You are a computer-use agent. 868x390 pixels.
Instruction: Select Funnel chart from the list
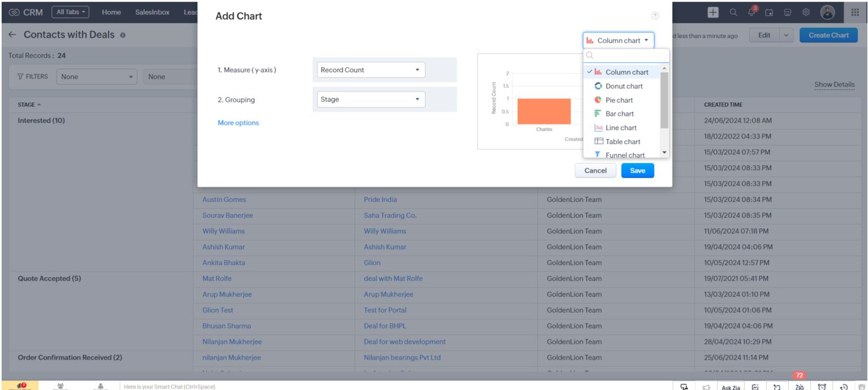tap(626, 155)
